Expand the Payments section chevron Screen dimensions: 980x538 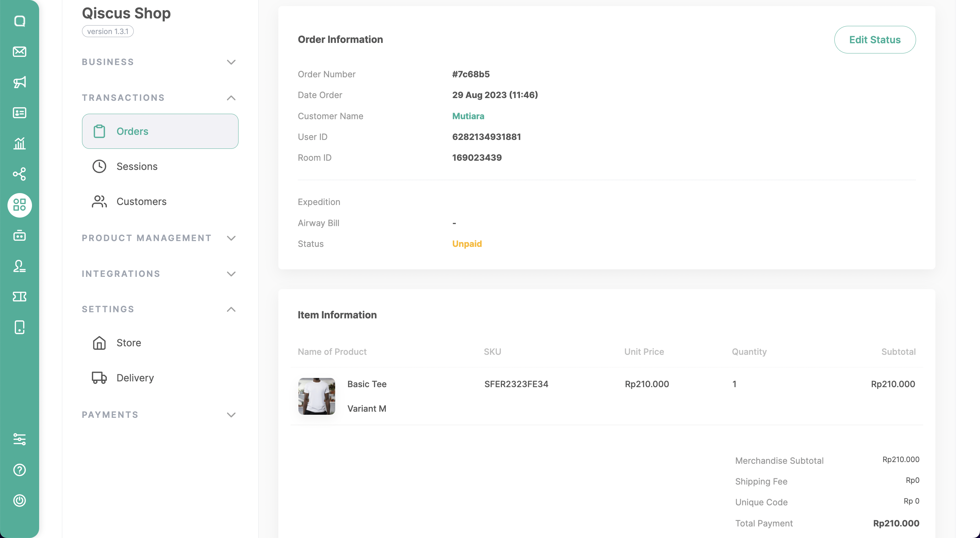[x=231, y=415]
